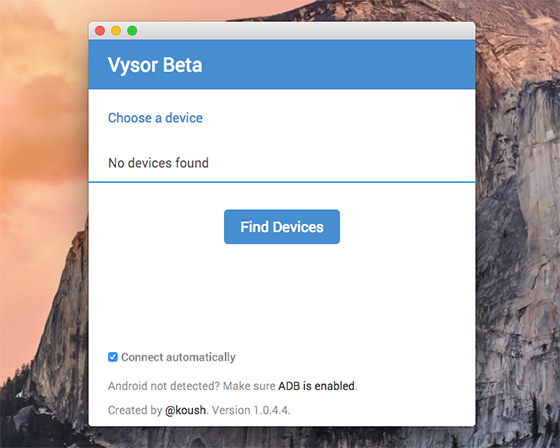This screenshot has width=560, height=448.
Task: Click the blue divider under device list
Action: pyautogui.click(x=282, y=182)
